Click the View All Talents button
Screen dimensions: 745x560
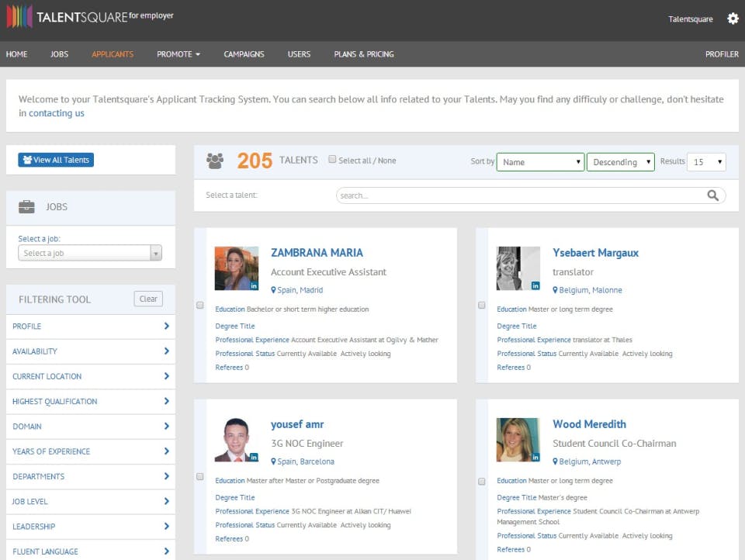pos(56,160)
